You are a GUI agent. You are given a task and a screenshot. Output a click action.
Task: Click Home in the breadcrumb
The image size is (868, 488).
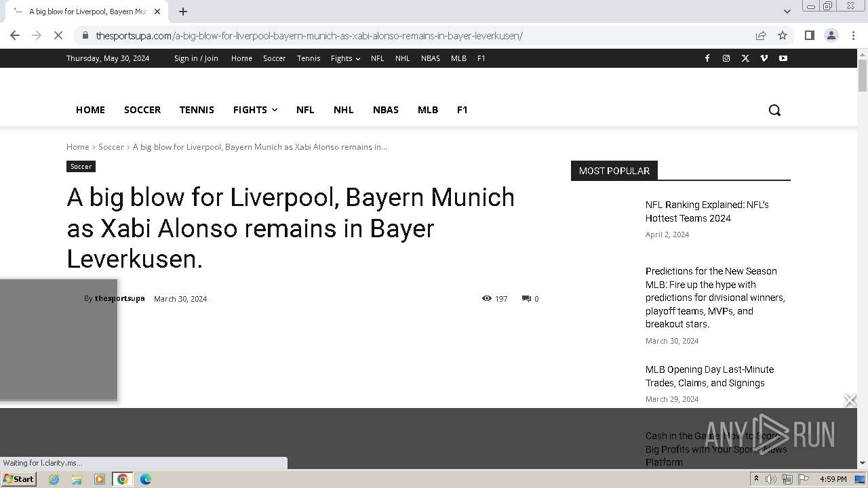point(78,146)
